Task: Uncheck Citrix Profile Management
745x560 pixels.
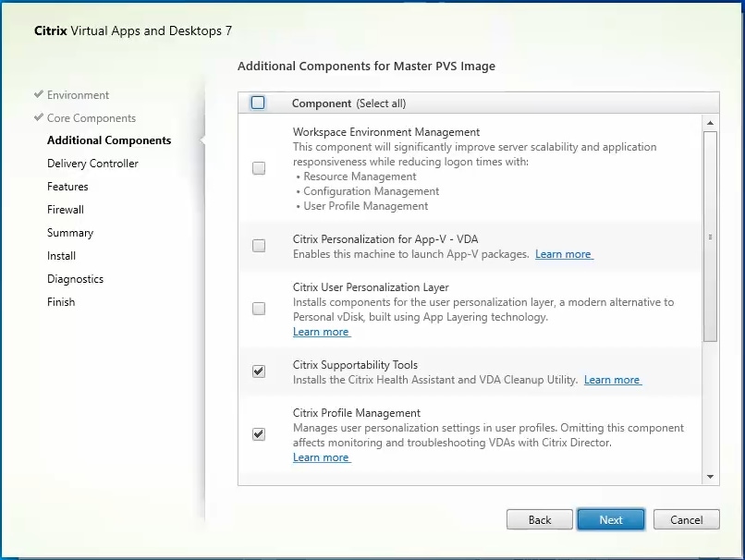Action: pos(259,434)
